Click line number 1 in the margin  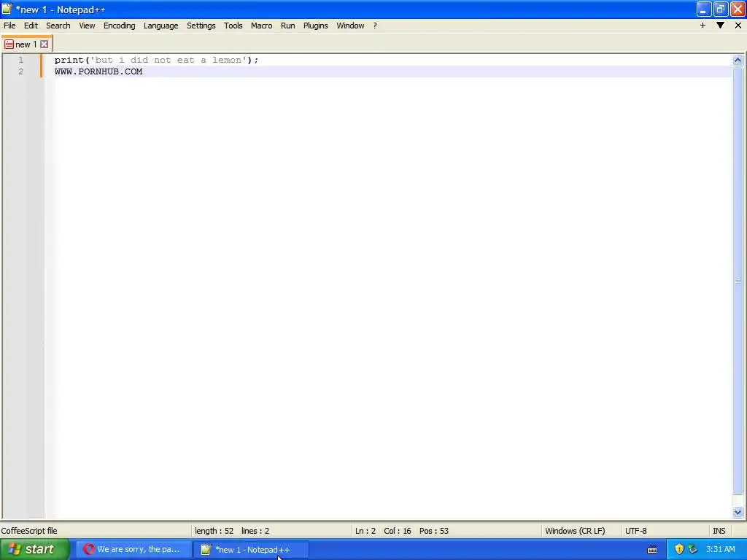20,60
